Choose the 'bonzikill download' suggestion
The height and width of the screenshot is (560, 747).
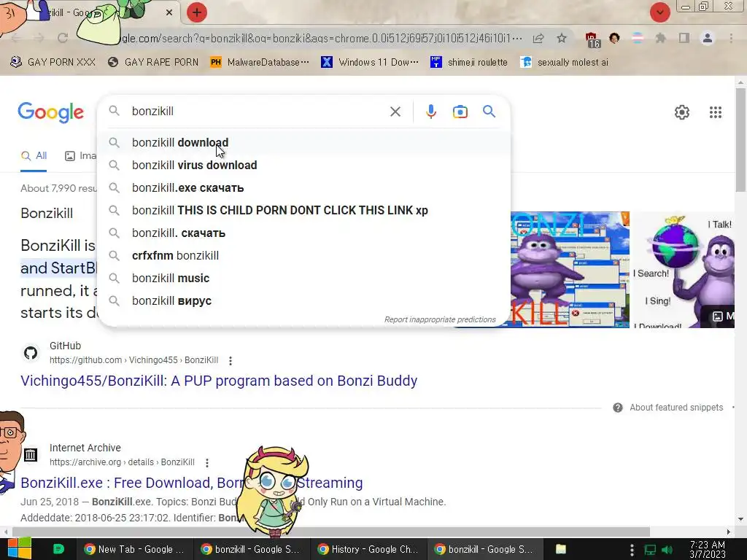(x=304, y=143)
